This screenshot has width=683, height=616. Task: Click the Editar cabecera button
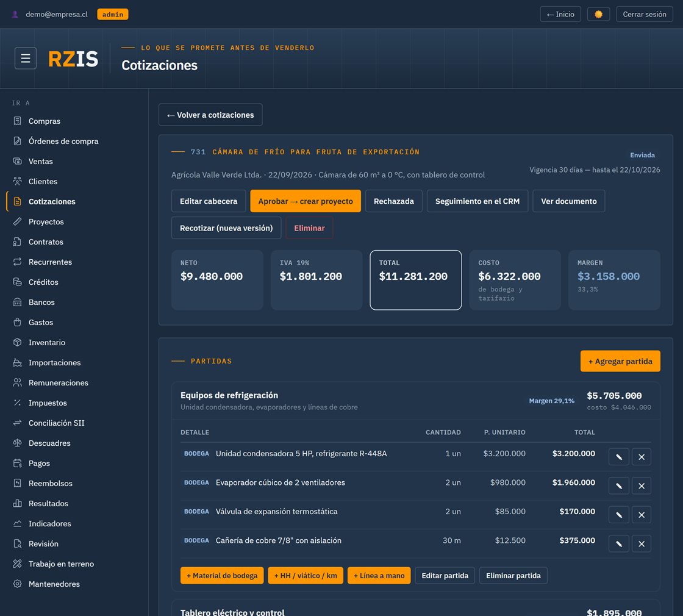point(209,201)
